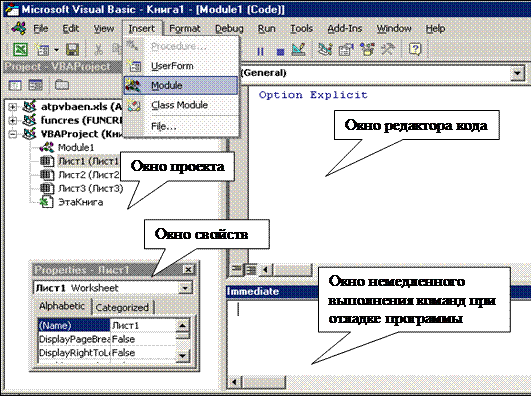Choose UserForm from Insert menu

click(x=181, y=66)
